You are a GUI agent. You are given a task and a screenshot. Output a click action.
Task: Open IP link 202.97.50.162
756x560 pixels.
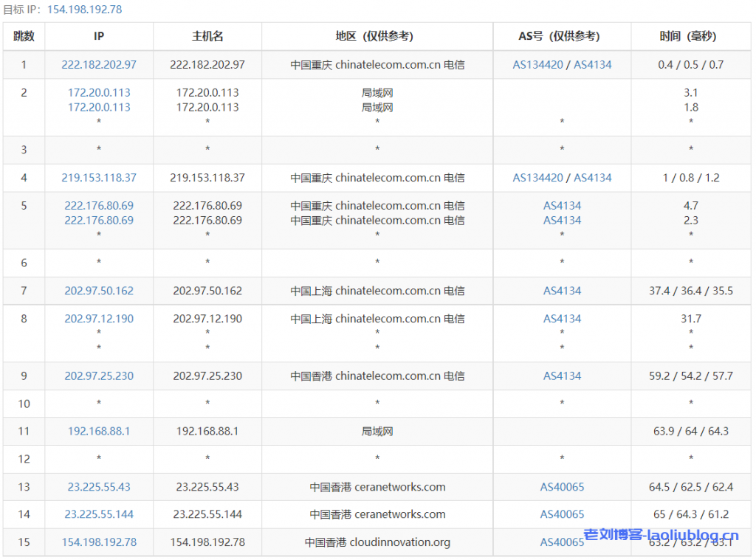pos(99,291)
